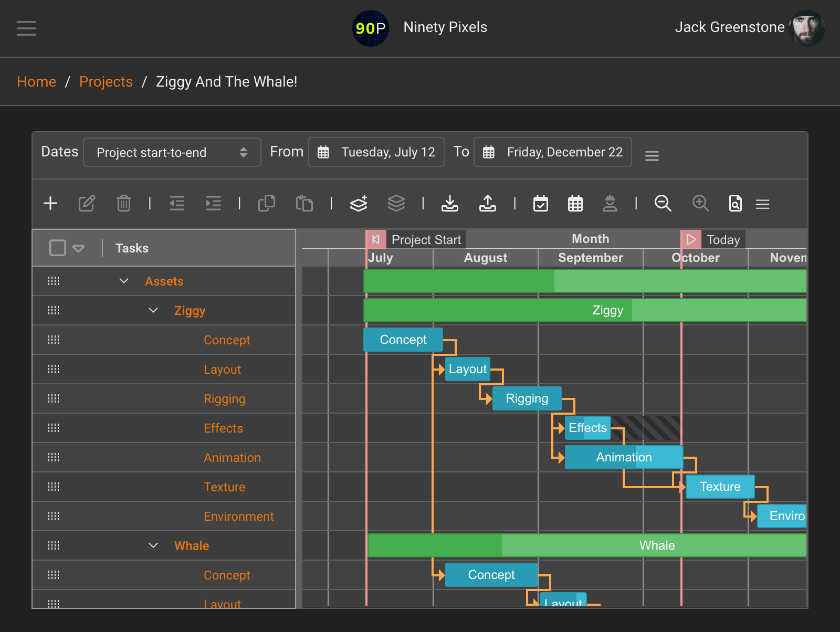Edit the selected task
The width and height of the screenshot is (840, 632).
pos(87,203)
